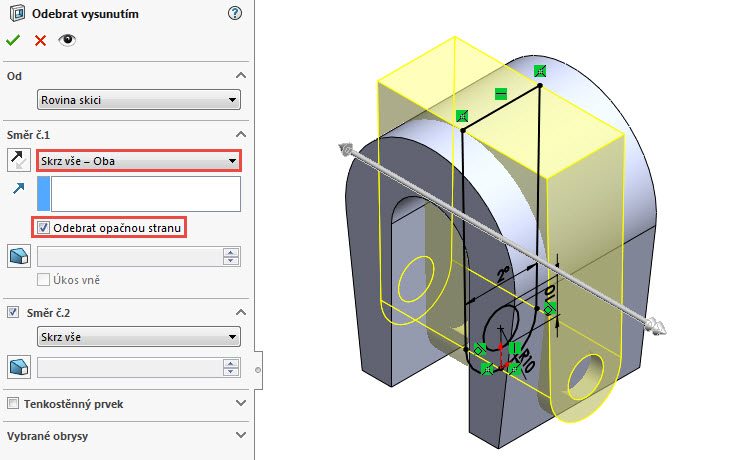Click the direction of extrusion arrow icon
The width and height of the screenshot is (750, 460).
tap(19, 188)
